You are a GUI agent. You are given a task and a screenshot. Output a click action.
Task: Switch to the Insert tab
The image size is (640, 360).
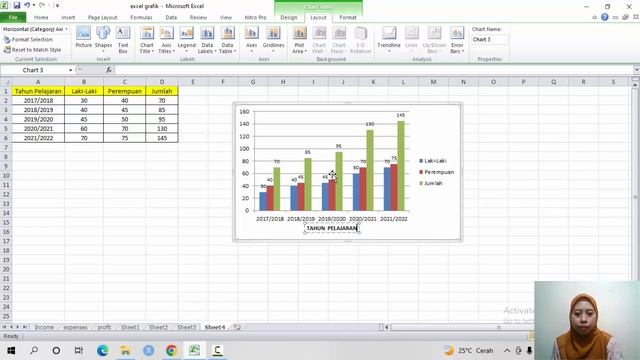click(68, 18)
